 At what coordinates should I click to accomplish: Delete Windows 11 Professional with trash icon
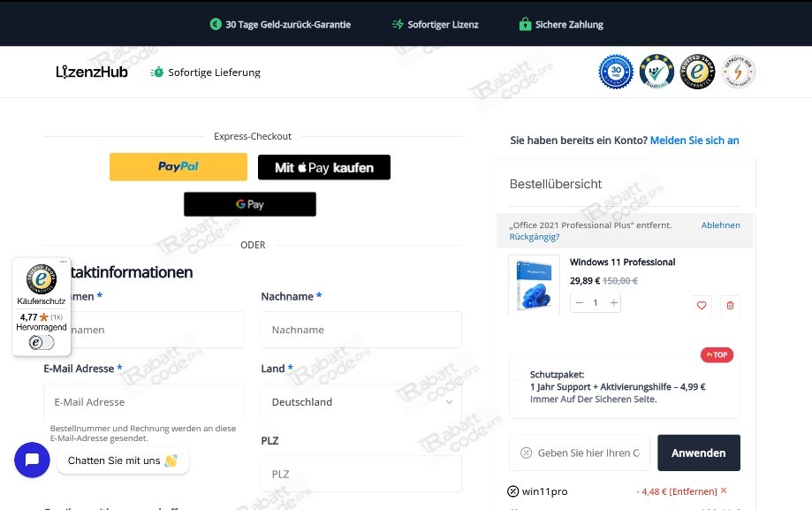(730, 305)
